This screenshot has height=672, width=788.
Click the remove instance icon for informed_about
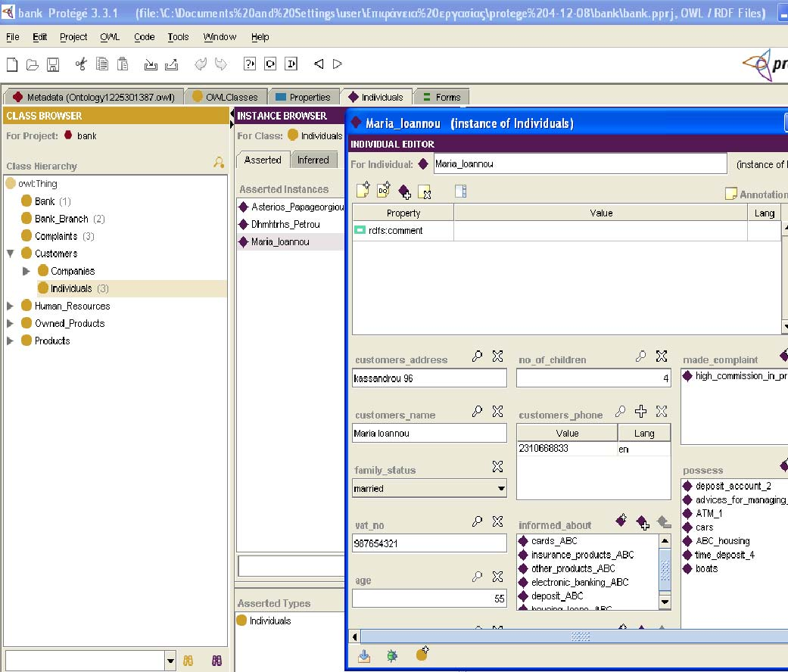click(664, 522)
